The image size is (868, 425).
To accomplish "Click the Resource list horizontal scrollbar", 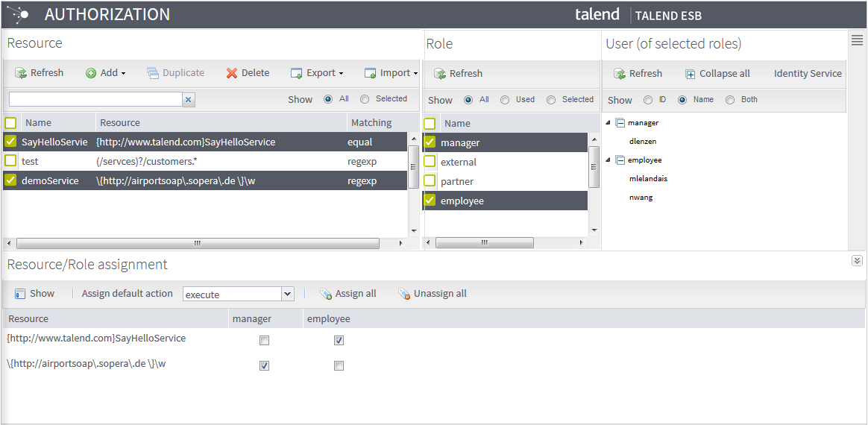I will [197, 243].
